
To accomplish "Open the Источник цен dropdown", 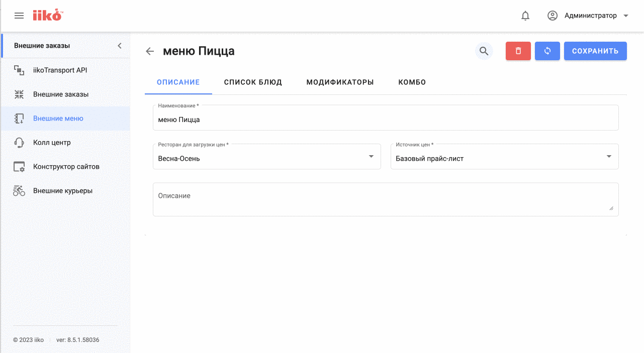I will coord(609,157).
